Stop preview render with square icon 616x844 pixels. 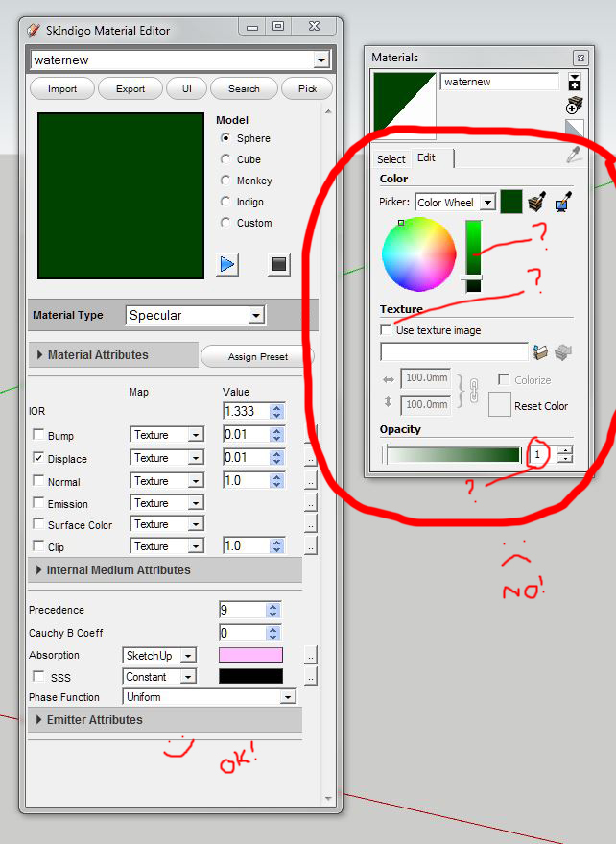point(278,264)
